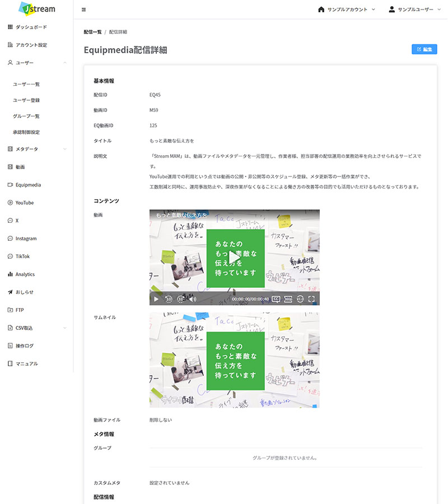Screen dimensions: 448x504
Task: Click the account settings building icon
Action: [x=10, y=45]
